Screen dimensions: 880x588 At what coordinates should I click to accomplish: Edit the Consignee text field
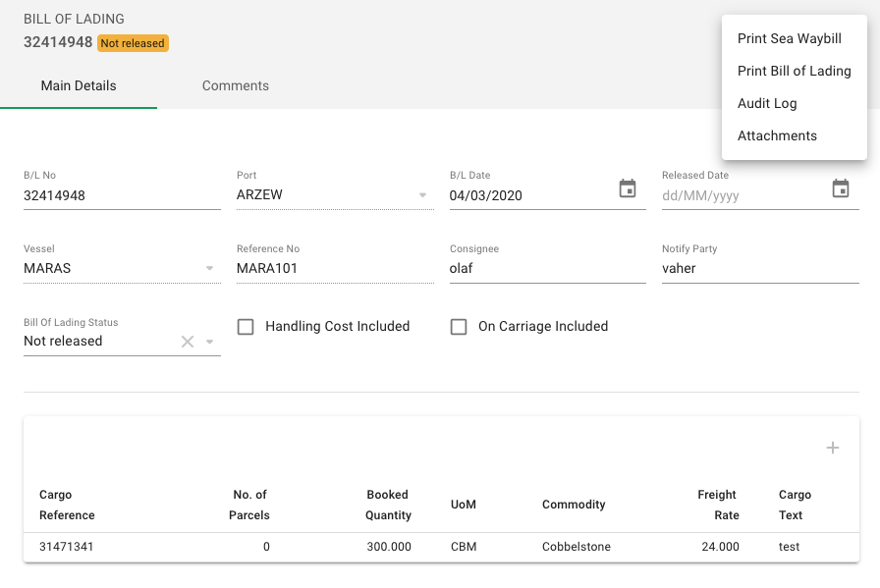(x=547, y=268)
